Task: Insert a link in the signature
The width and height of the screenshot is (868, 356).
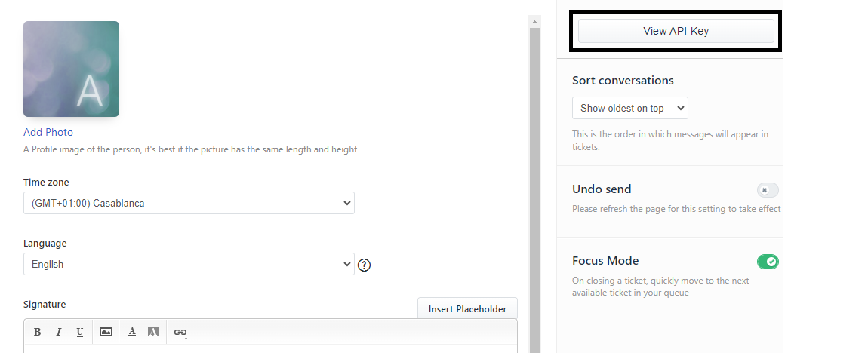Action: coord(180,332)
